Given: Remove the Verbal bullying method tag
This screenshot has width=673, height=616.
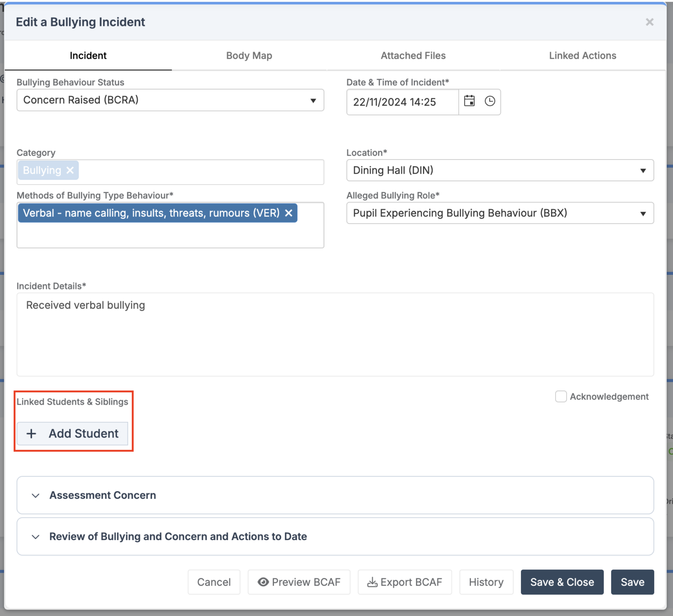Looking at the screenshot, I should [x=288, y=213].
